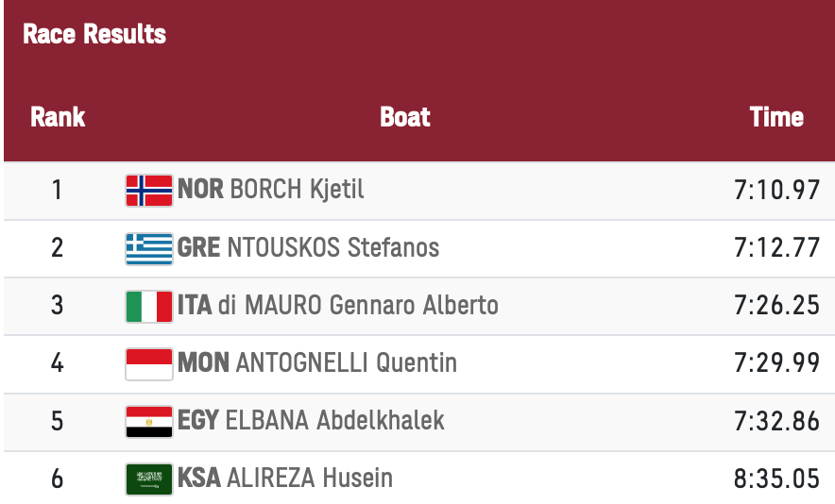
Task: Click the Saudi Arabia flag icon
Action: pyautogui.click(x=149, y=479)
